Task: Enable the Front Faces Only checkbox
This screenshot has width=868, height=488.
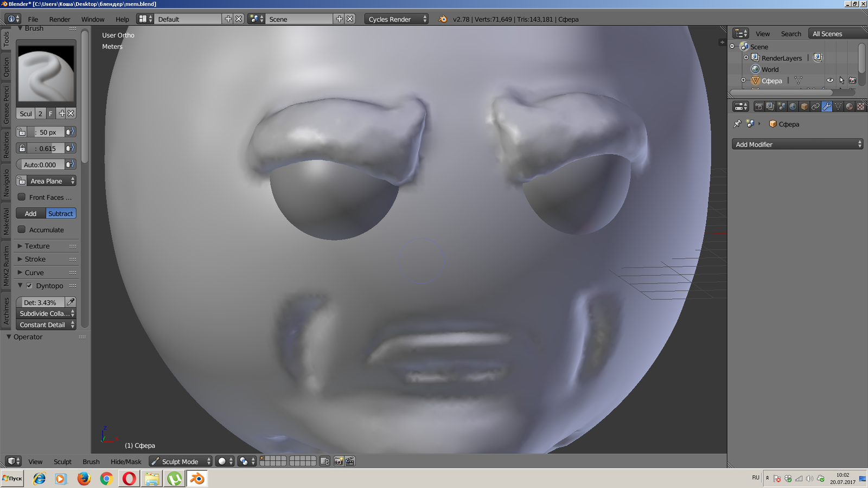Action: [x=22, y=197]
